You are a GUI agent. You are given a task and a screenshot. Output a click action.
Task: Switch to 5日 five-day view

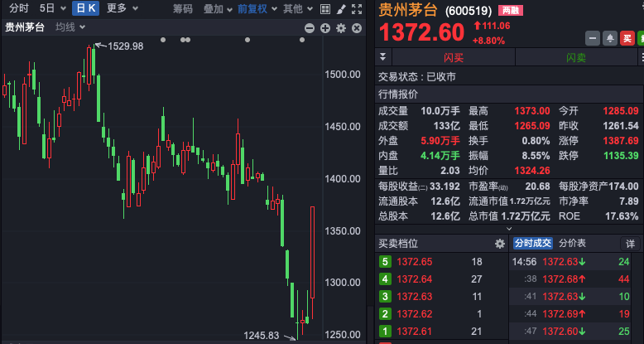pyautogui.click(x=47, y=8)
